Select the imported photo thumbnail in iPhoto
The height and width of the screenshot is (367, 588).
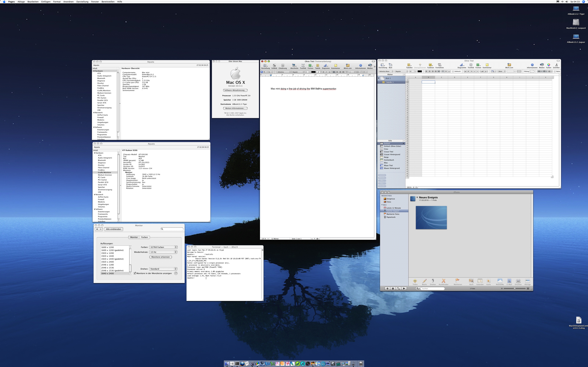coord(431,217)
